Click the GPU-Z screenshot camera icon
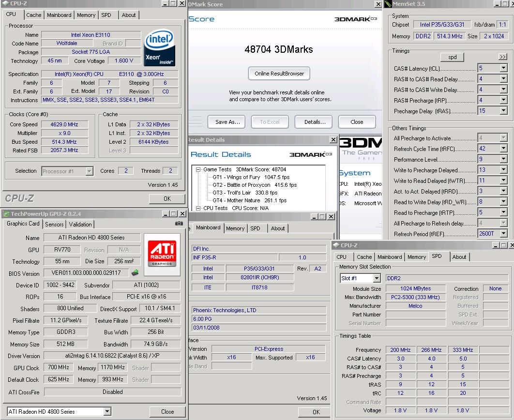This screenshot has height=420, width=514. coord(179,224)
